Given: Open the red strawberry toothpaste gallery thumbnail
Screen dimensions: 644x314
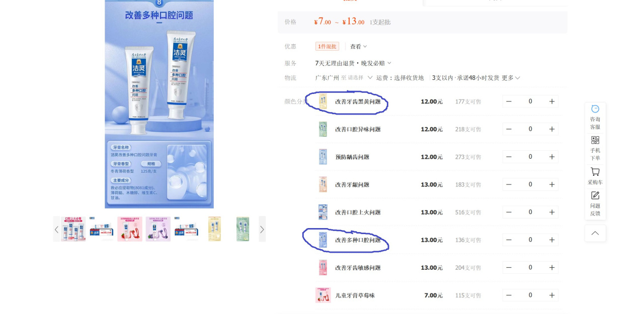Looking at the screenshot, I should tap(130, 229).
